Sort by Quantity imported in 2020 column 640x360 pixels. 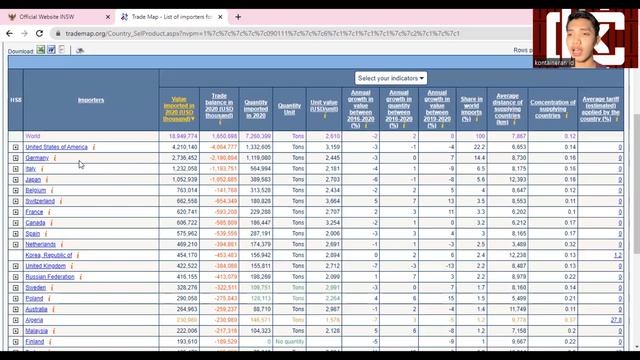click(x=256, y=109)
